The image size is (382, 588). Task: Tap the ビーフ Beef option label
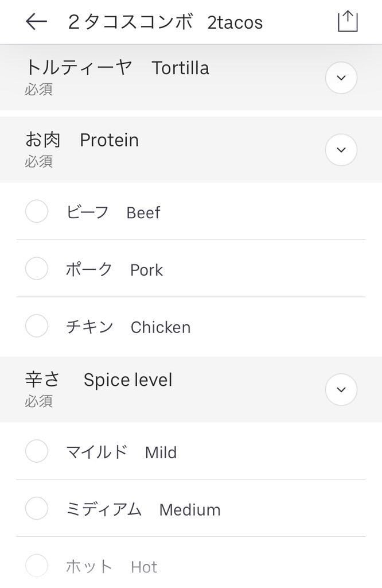coord(113,212)
